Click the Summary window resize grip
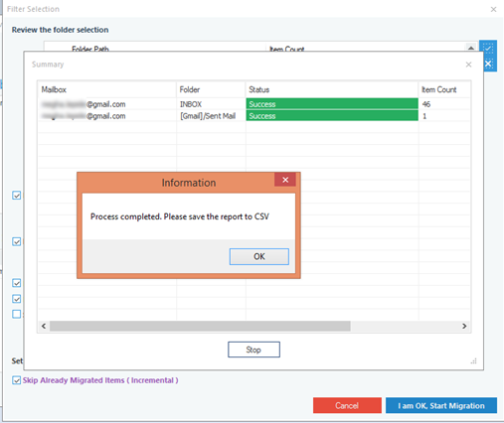This screenshot has width=504, height=423. [x=474, y=360]
